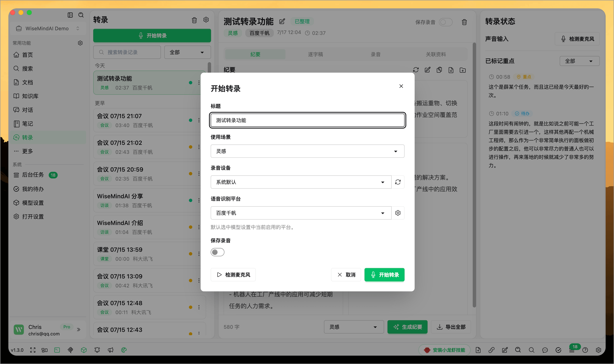Select 课堂 07/15 13:59 transcript
The image size is (614, 364).
[x=147, y=254]
